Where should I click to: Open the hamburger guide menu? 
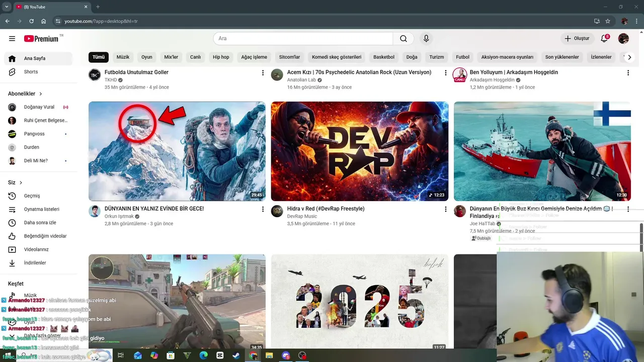tap(12, 39)
